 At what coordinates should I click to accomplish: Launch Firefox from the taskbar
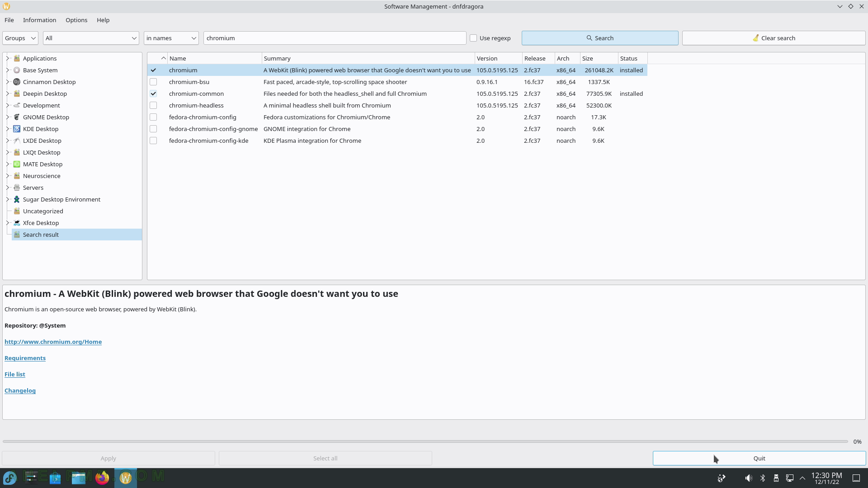(x=102, y=478)
